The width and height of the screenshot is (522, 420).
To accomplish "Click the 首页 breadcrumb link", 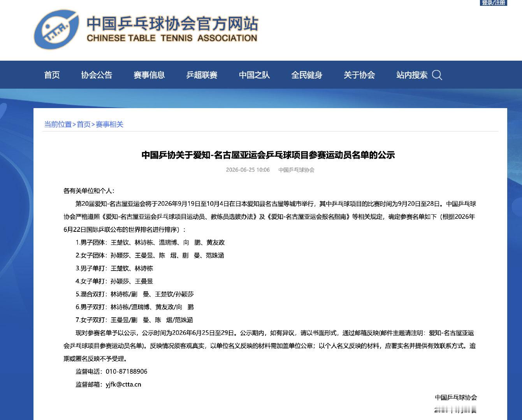I will (x=84, y=124).
